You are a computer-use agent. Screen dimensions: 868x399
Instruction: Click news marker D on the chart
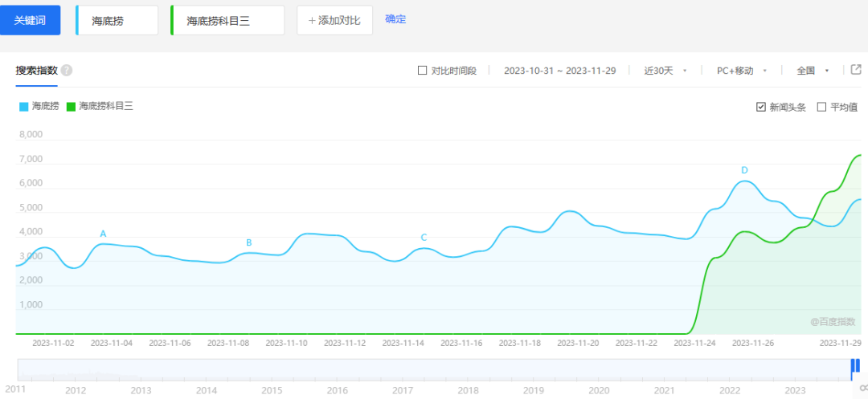[744, 170]
